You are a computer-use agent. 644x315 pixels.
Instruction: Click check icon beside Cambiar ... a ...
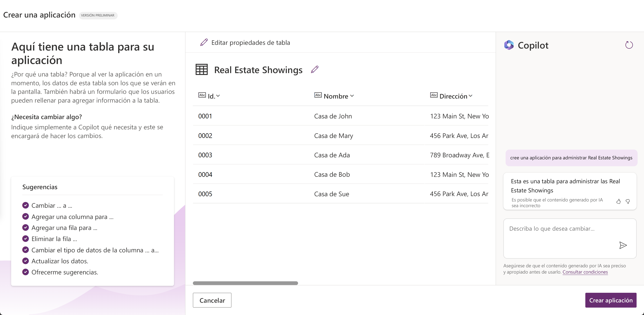[25, 205]
